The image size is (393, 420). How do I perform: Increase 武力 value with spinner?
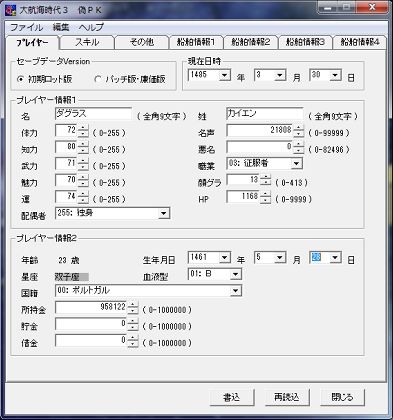(83, 161)
